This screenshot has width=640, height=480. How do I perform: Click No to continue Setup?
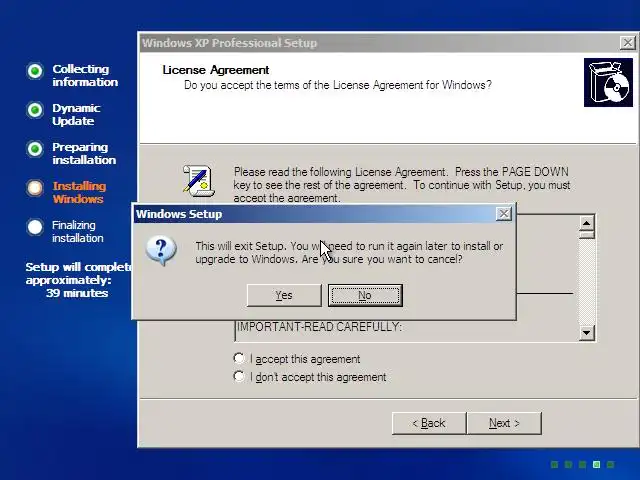click(x=365, y=295)
